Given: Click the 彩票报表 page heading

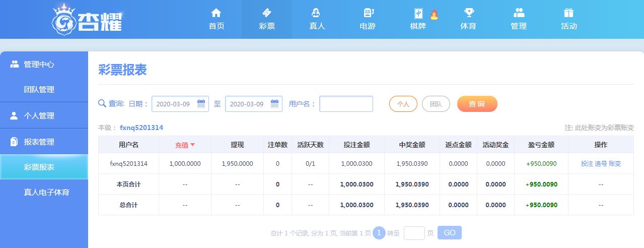Looking at the screenshot, I should pos(122,70).
